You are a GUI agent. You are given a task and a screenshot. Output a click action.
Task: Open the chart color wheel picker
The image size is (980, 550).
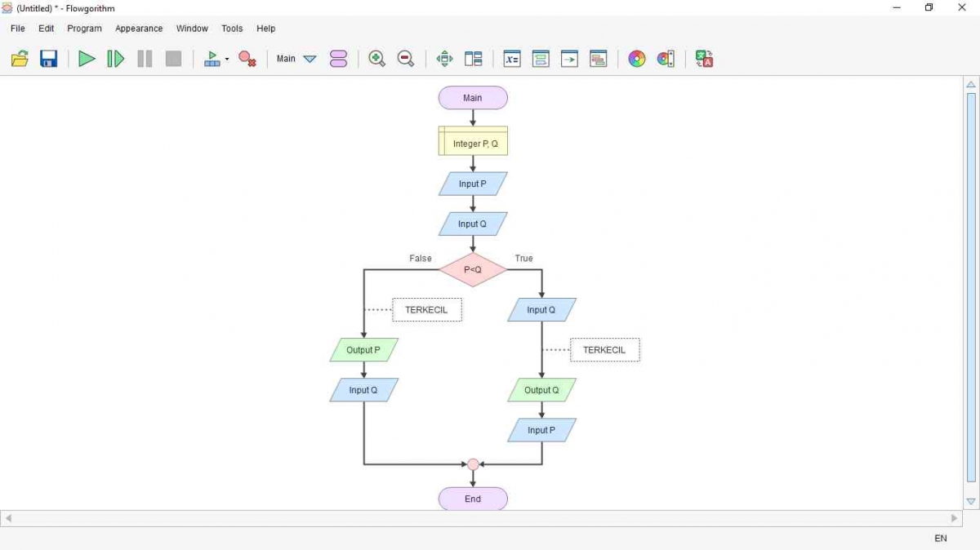(x=636, y=58)
